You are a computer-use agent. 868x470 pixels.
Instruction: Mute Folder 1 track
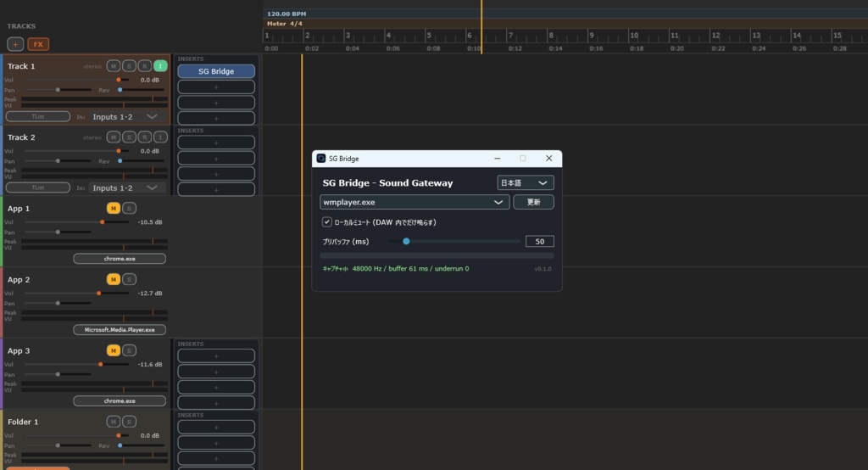pyautogui.click(x=114, y=422)
